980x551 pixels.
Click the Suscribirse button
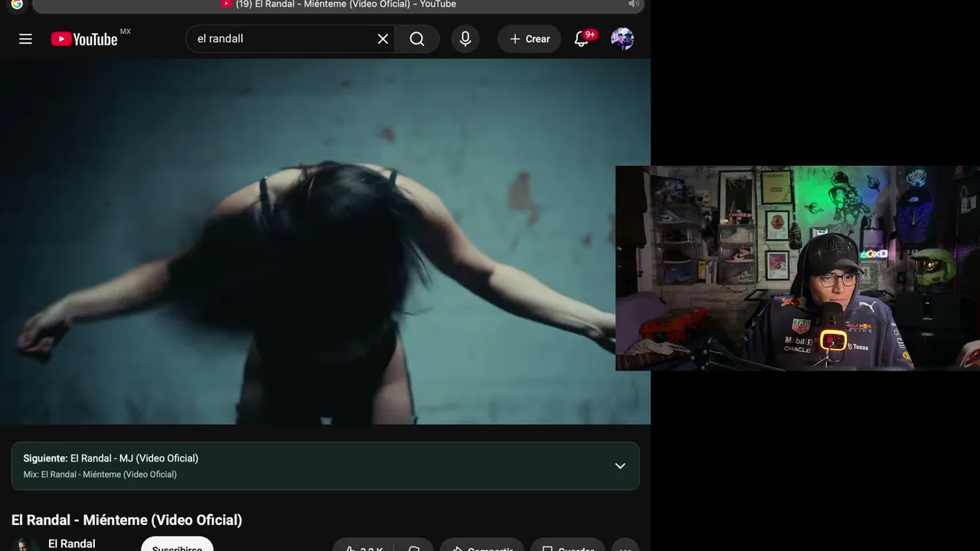[177, 544]
